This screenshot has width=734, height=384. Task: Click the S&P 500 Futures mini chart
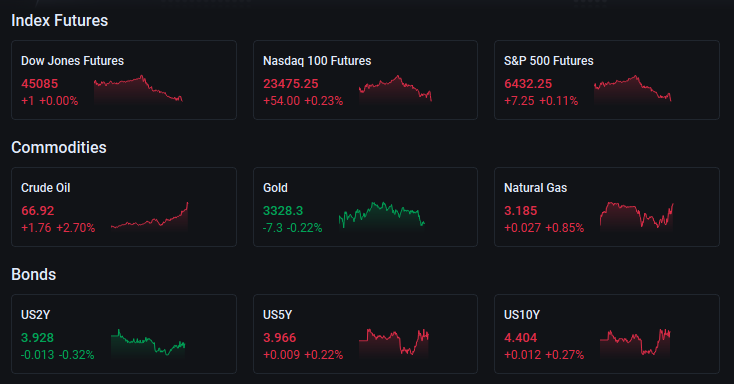(x=632, y=89)
